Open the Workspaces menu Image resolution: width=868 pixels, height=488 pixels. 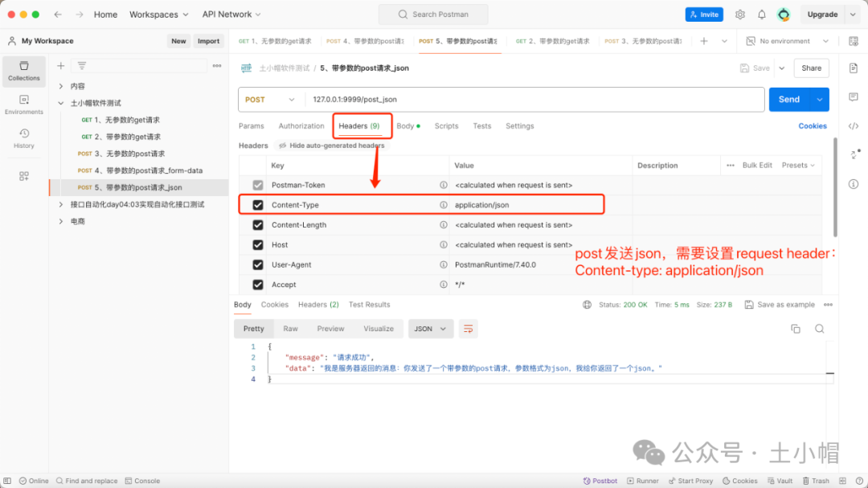click(158, 14)
